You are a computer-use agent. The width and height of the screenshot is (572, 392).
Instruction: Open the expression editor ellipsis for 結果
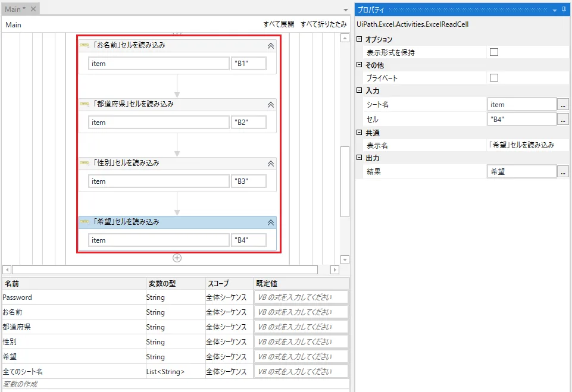click(564, 171)
